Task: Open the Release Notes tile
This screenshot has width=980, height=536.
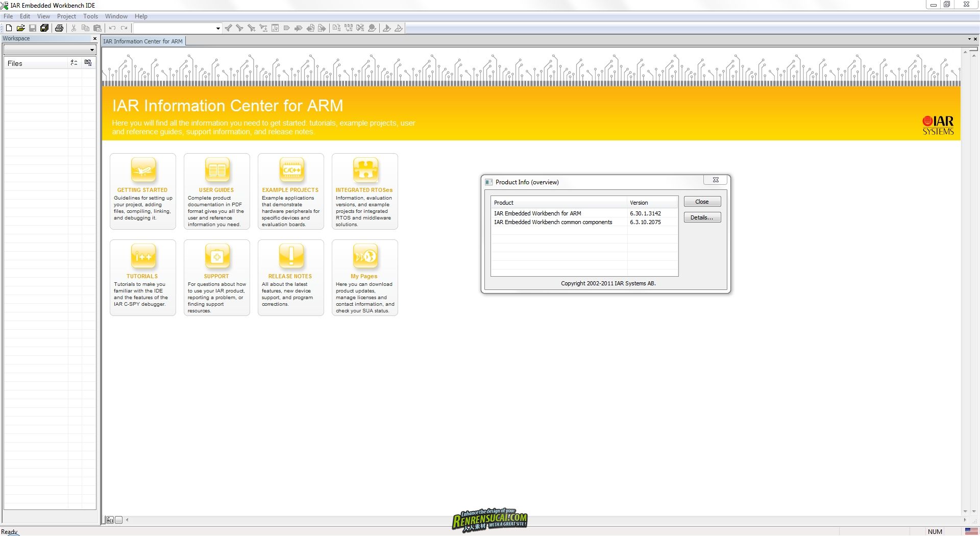Action: coord(291,278)
